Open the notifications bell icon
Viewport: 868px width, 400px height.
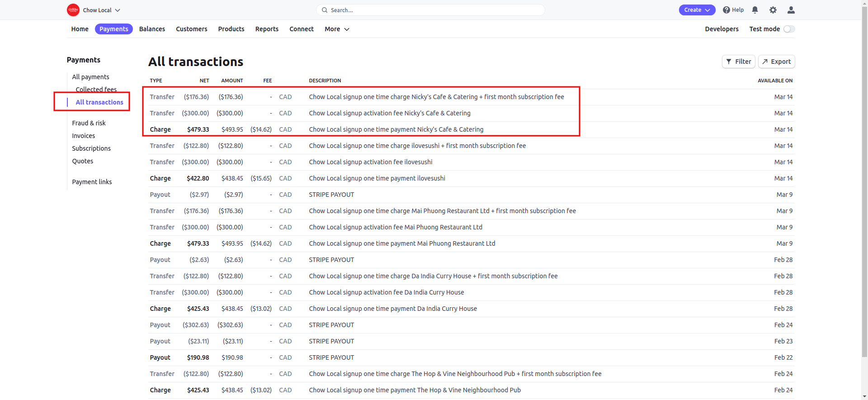(x=755, y=10)
